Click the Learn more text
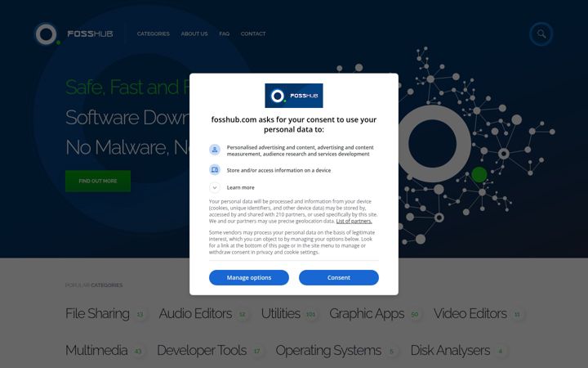Viewport: 588px width, 368px height. point(240,187)
